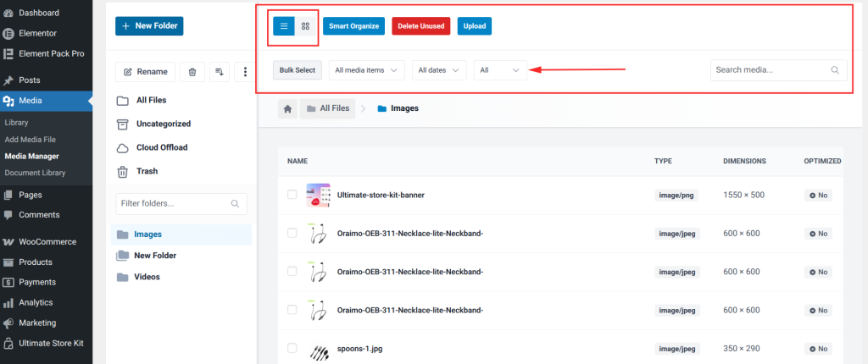Click the Bulk Select button

point(298,70)
